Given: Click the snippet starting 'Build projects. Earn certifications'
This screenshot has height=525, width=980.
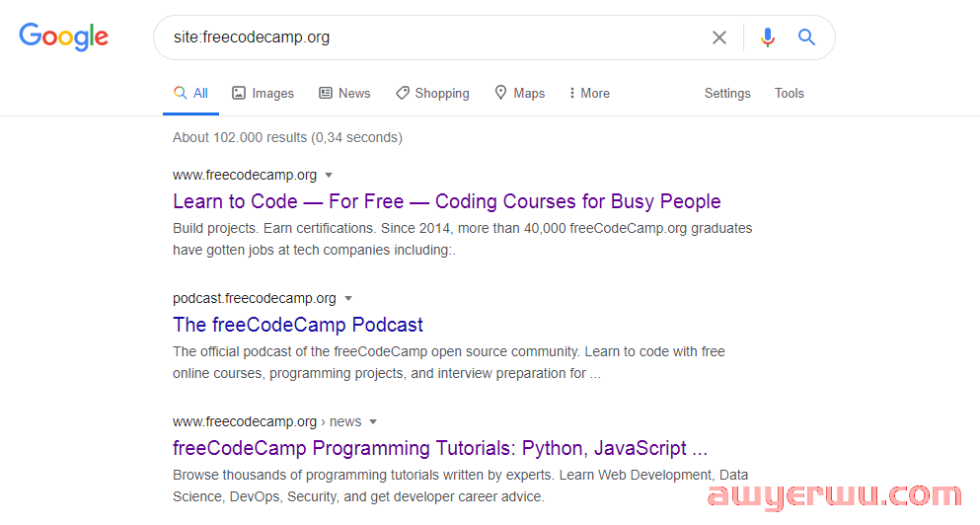Looking at the screenshot, I should coord(463,239).
